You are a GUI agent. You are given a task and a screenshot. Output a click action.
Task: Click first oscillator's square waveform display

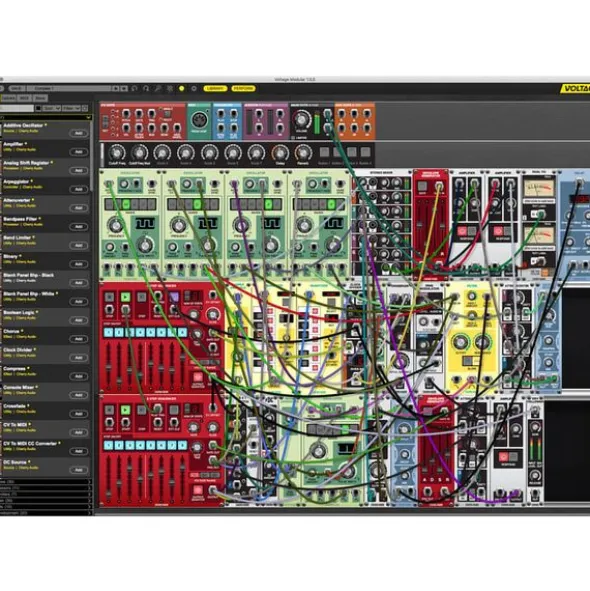(145, 224)
